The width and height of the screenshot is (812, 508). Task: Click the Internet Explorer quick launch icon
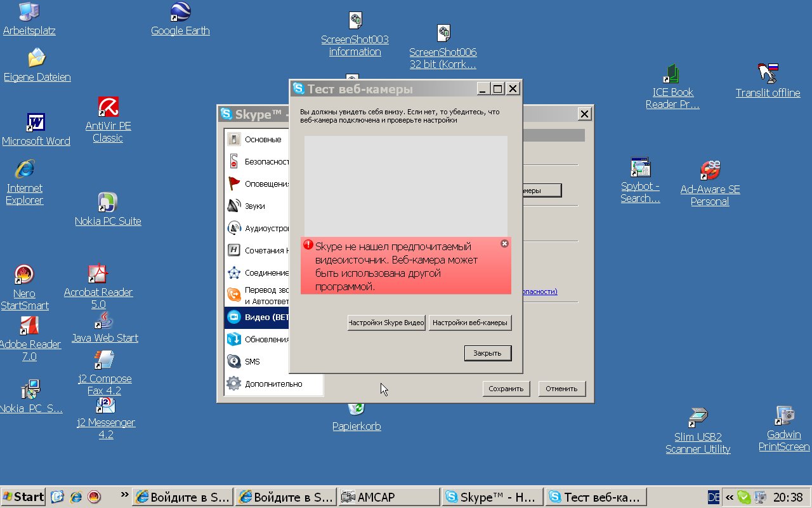click(75, 497)
